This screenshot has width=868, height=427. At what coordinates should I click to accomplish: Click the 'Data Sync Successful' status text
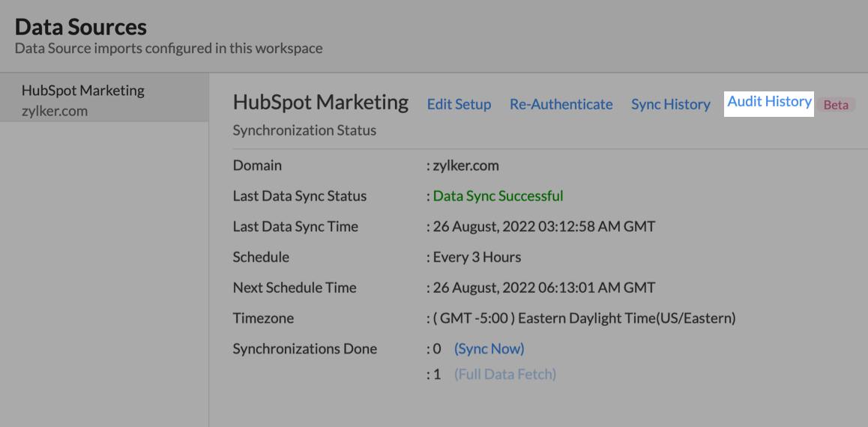pyautogui.click(x=498, y=196)
